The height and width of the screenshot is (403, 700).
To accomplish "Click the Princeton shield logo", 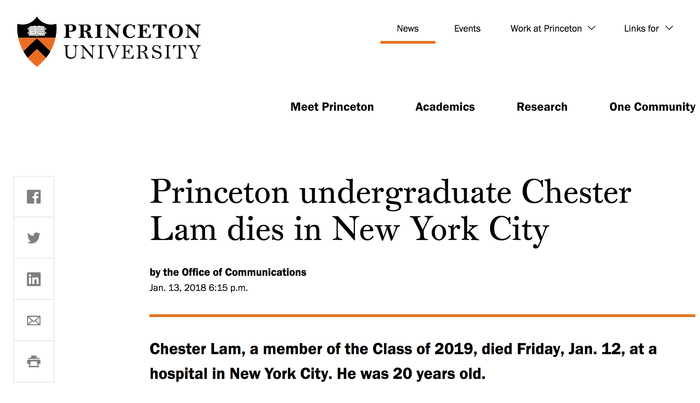I will 35,41.
